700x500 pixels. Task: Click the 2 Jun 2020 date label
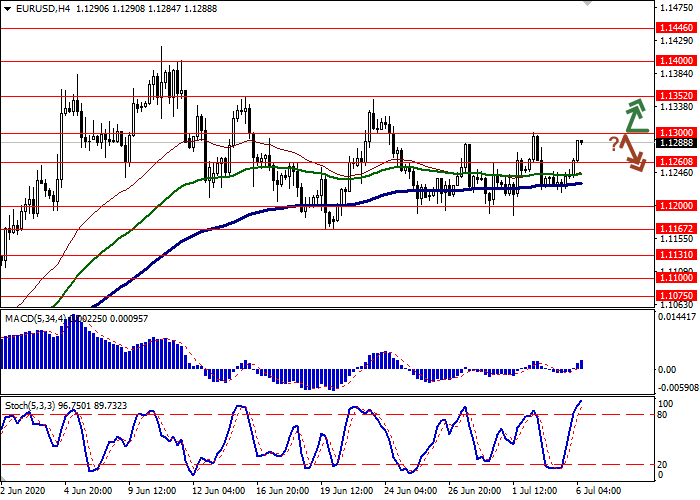click(x=26, y=491)
